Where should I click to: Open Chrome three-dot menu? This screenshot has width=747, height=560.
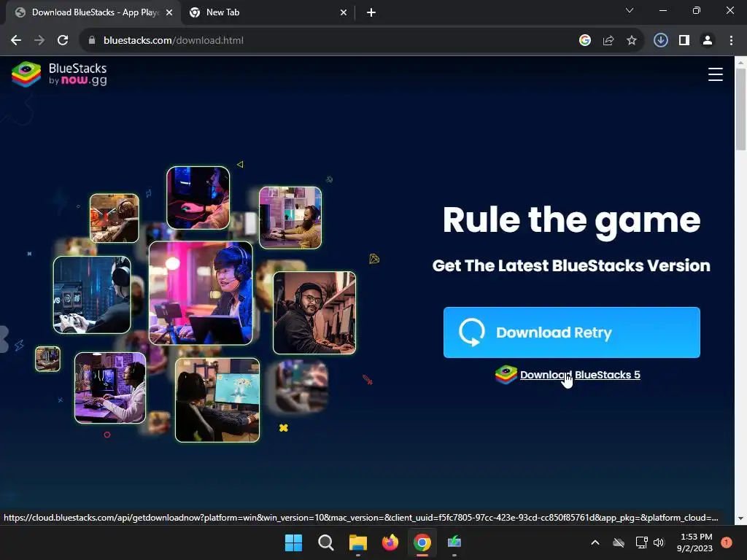click(x=731, y=41)
